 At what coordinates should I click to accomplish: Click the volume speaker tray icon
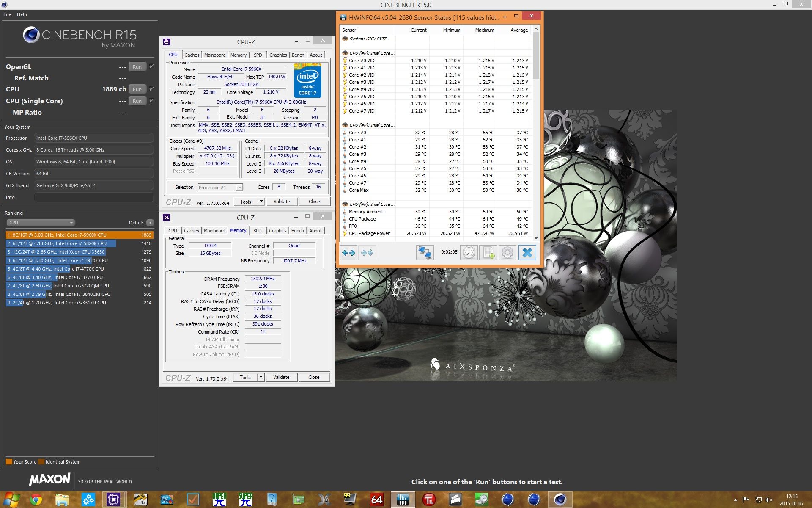(x=769, y=500)
